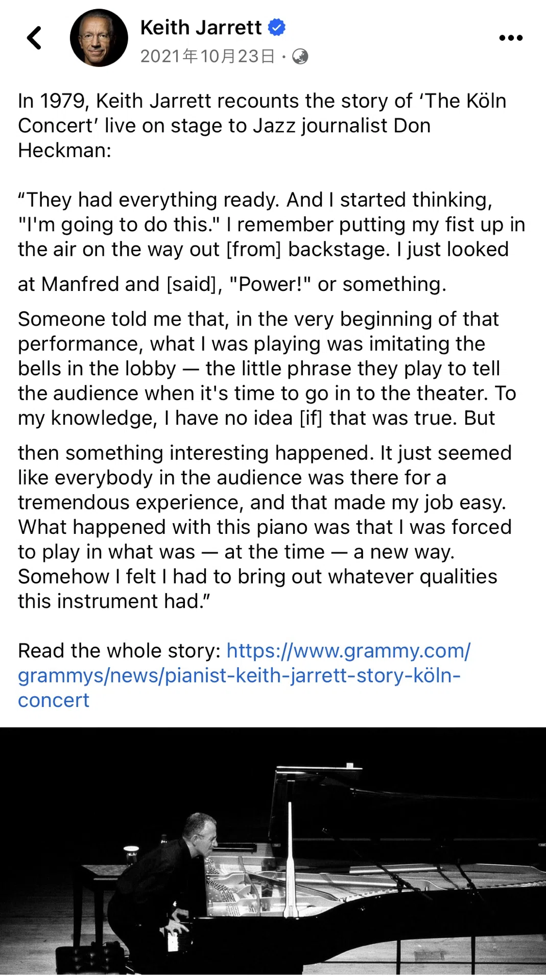The image size is (546, 980).
Task: Tap the 'concert' ending of the link
Action: point(54,700)
